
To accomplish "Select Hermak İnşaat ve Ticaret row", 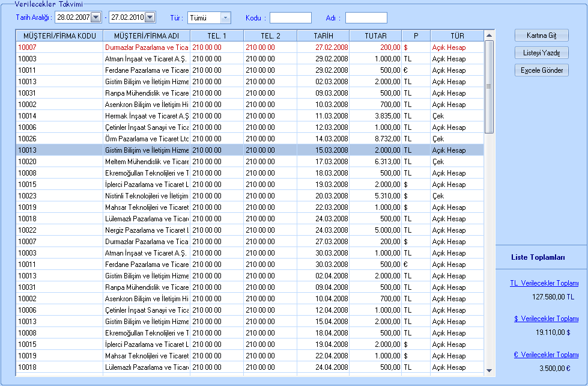I will (250, 116).
